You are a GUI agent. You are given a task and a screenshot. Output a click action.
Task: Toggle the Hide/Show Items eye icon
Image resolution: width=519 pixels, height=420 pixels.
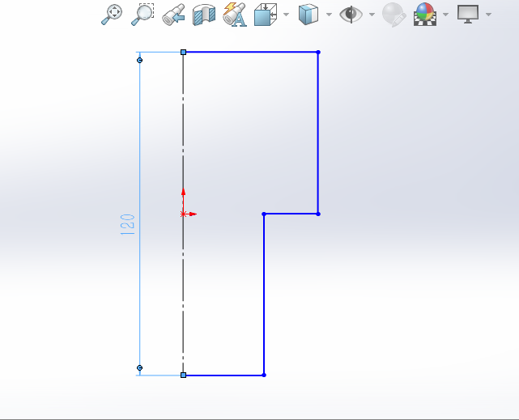(351, 15)
